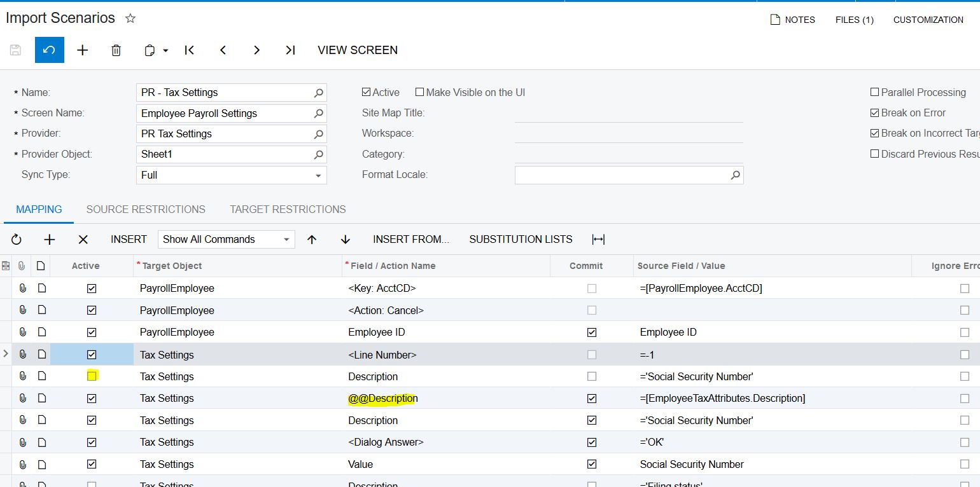Open attachment icon of Key: AcctCD row
Viewport: 980px width, 487px height.
pos(23,289)
